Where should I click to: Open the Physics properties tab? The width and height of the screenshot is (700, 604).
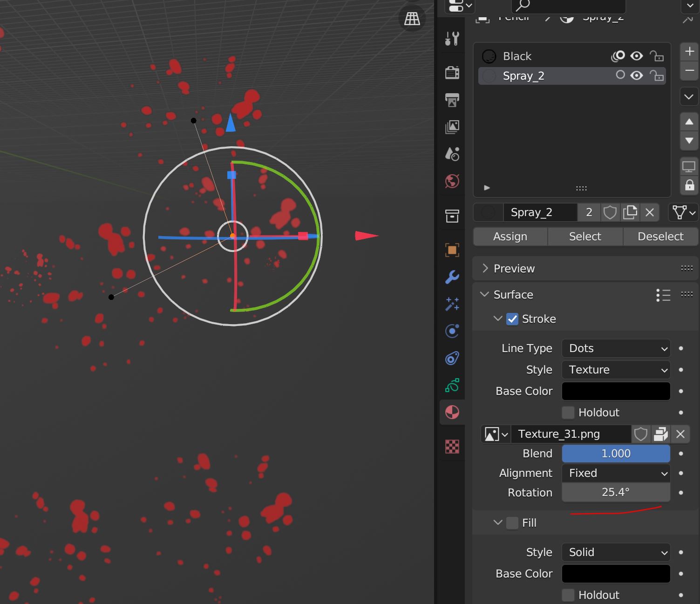point(452,331)
